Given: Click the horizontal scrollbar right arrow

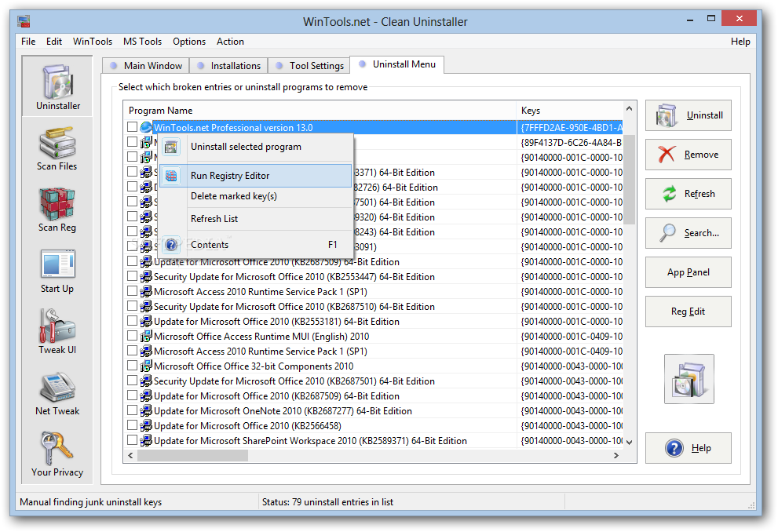Looking at the screenshot, I should (x=615, y=455).
